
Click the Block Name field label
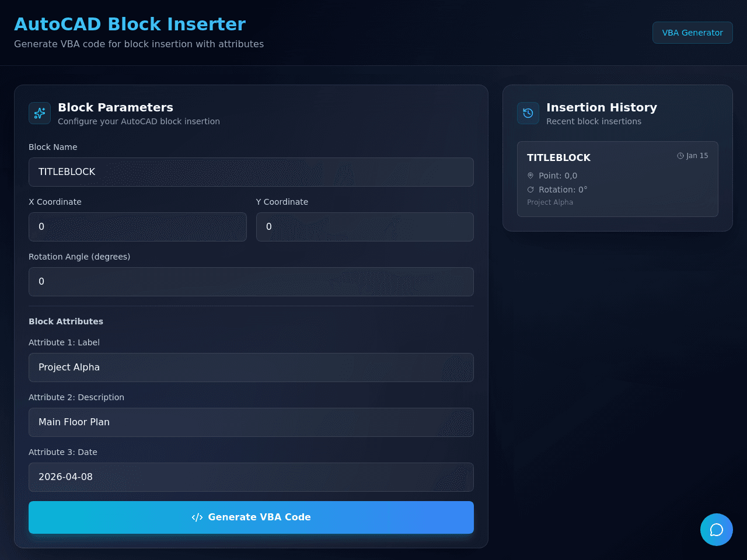click(x=53, y=147)
